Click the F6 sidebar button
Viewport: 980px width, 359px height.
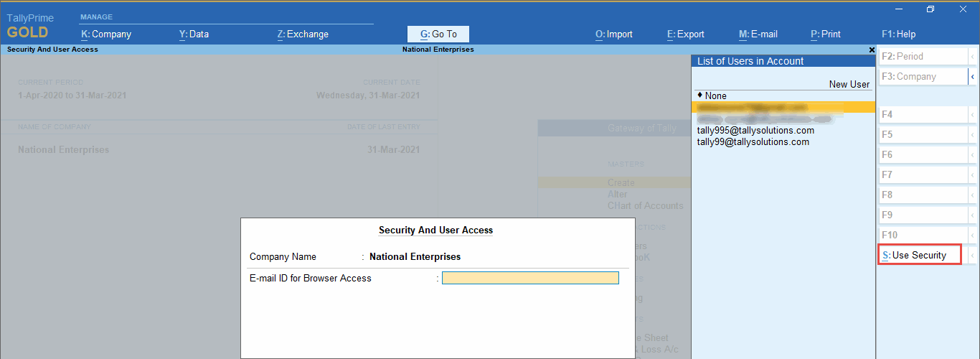923,154
